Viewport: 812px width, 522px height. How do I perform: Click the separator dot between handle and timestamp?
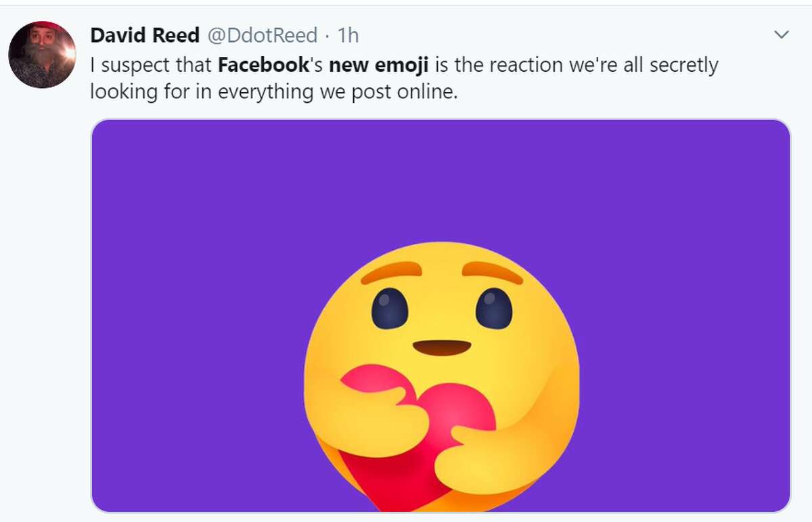point(327,35)
